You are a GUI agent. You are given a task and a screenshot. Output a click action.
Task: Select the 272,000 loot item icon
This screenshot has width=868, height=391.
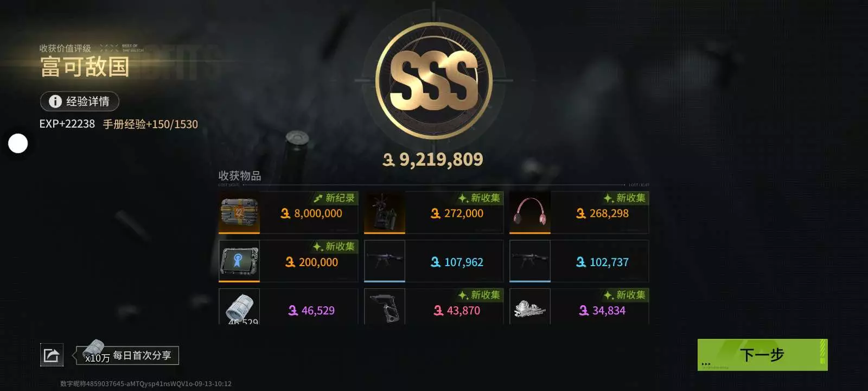[385, 212]
